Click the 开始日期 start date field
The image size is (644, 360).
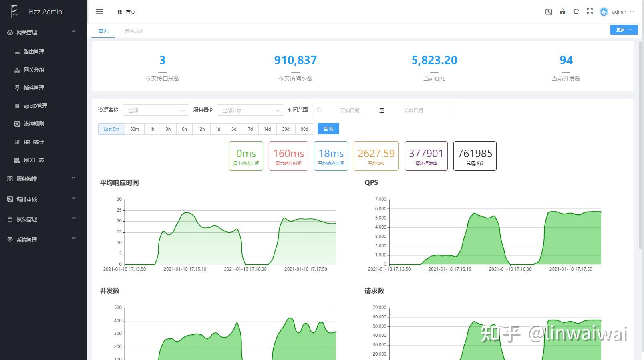(350, 110)
